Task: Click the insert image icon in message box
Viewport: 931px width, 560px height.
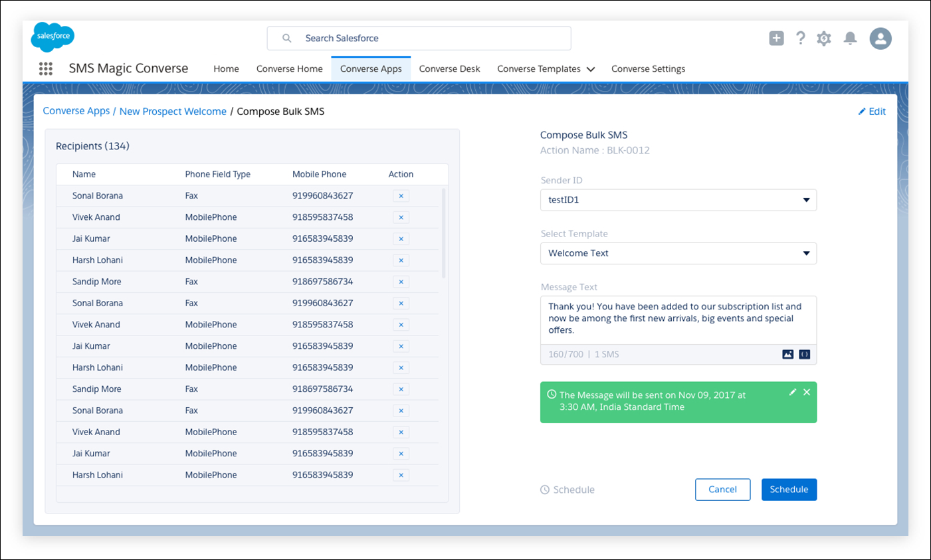Action: click(x=787, y=355)
